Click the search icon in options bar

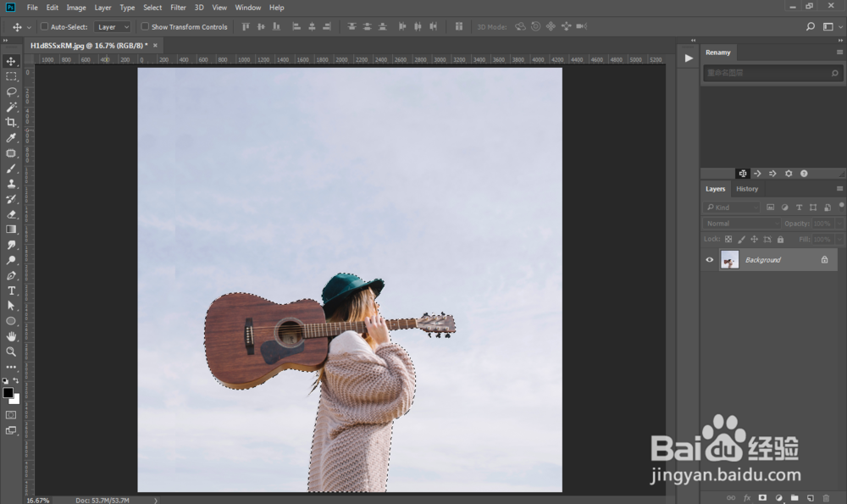[811, 26]
